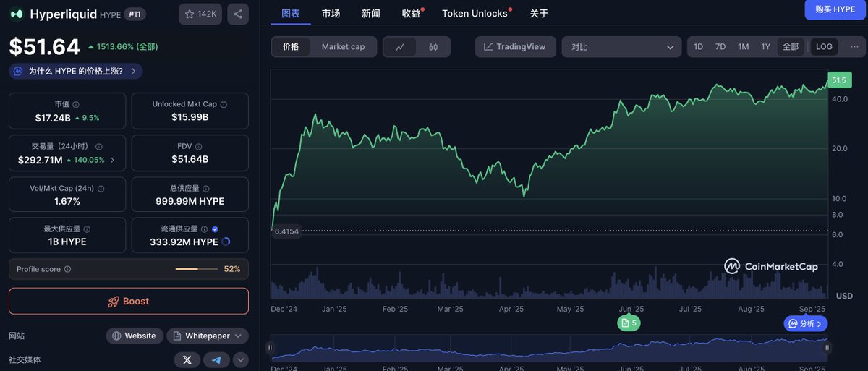The width and height of the screenshot is (868, 371).
Task: Click the Boost button
Action: tap(129, 301)
